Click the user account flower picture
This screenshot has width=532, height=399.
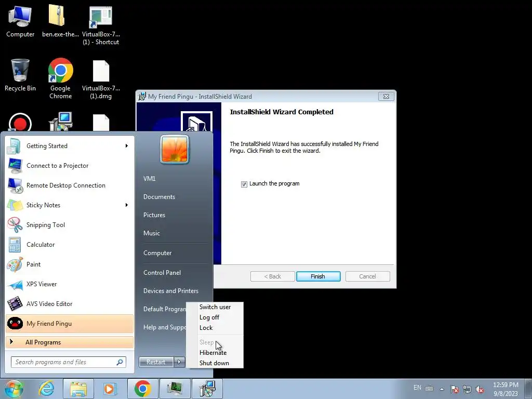point(175,149)
